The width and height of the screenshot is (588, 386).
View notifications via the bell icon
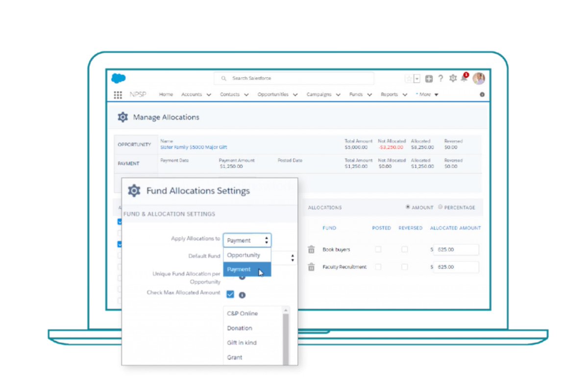[x=464, y=78]
